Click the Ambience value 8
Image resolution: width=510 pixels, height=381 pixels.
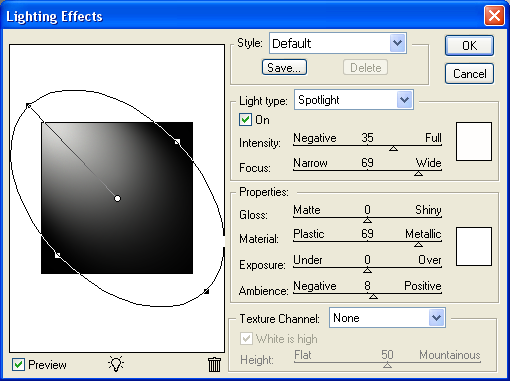tap(367, 286)
